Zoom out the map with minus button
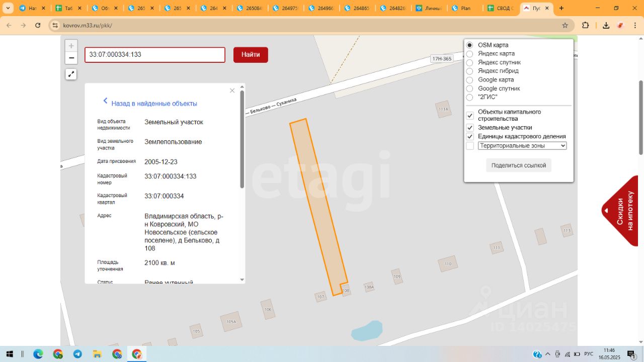The image size is (644, 362). [71, 58]
